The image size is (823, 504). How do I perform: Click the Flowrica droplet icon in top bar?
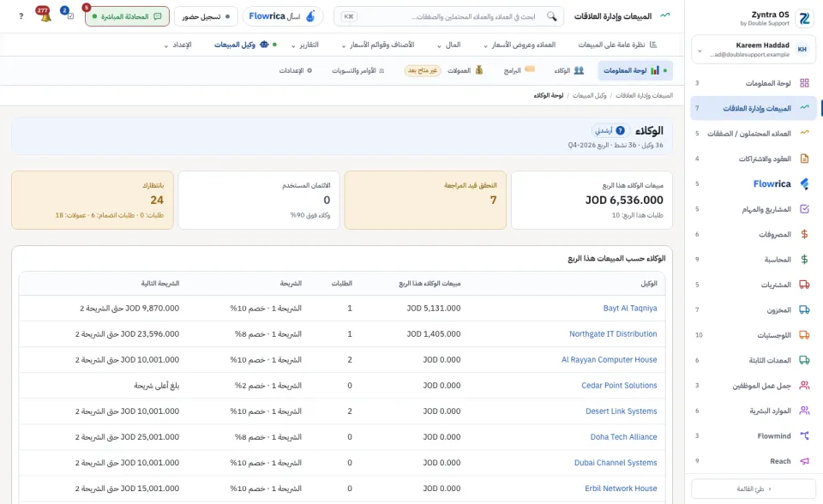coord(310,16)
